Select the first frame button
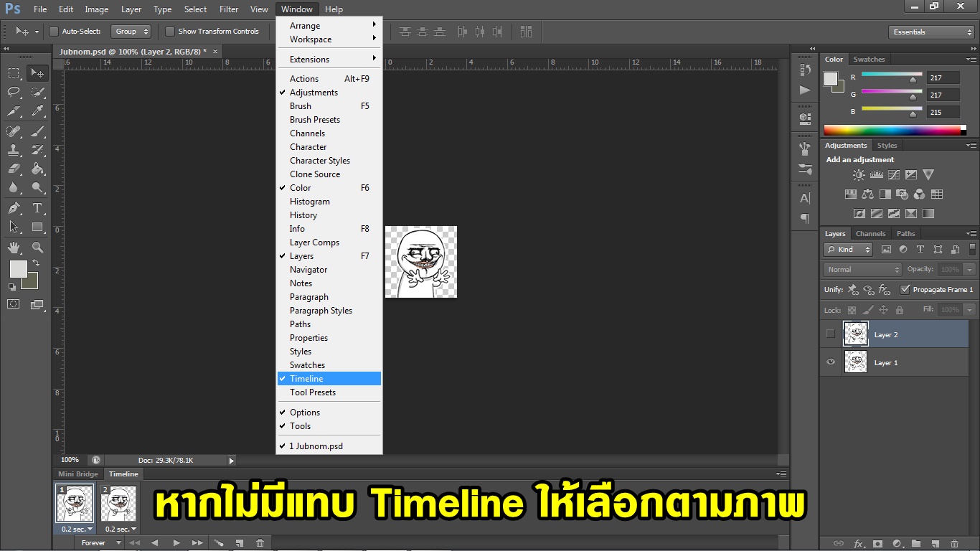 point(133,543)
